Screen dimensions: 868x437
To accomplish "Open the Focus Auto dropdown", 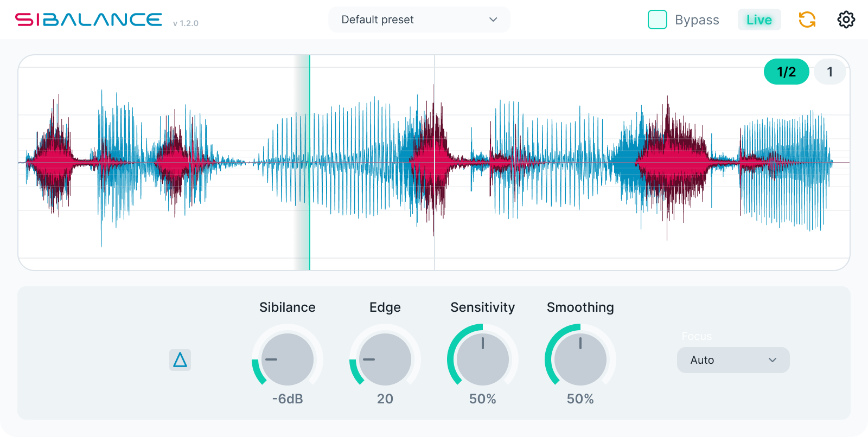I will click(733, 360).
